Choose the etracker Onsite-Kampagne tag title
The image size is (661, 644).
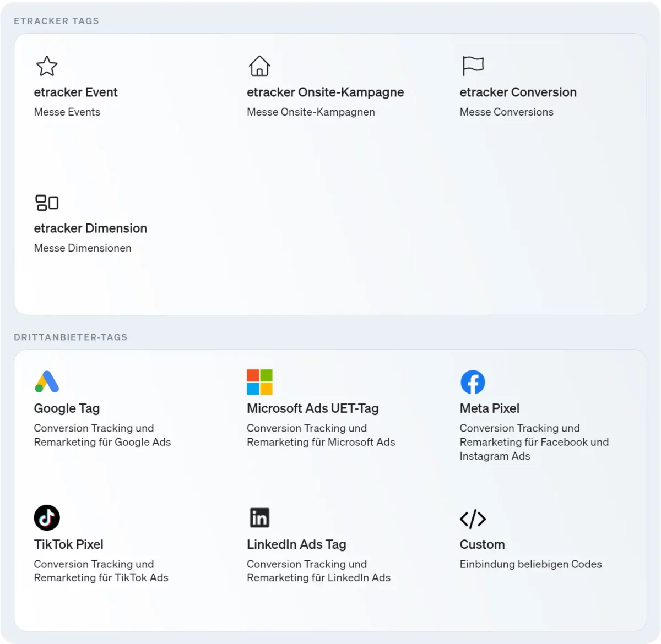[325, 92]
